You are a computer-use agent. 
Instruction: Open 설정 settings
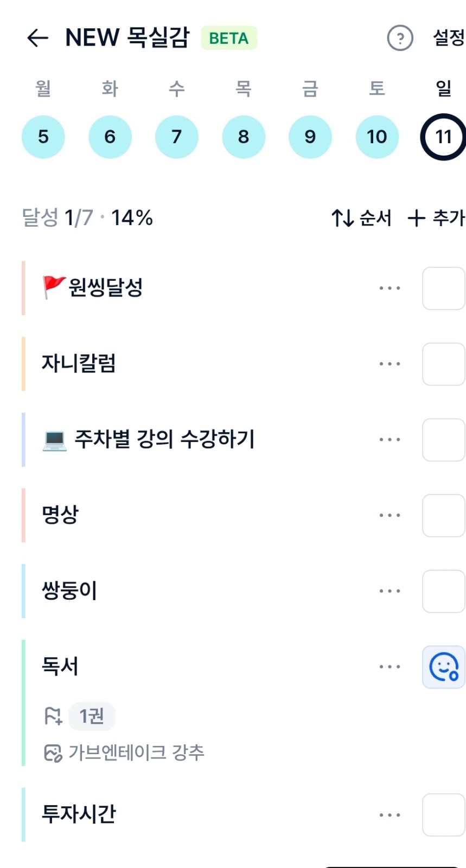(448, 38)
